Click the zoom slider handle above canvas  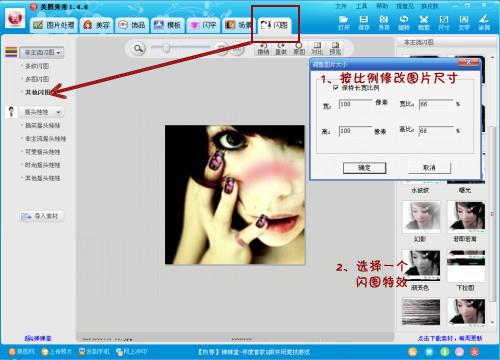click(x=166, y=49)
